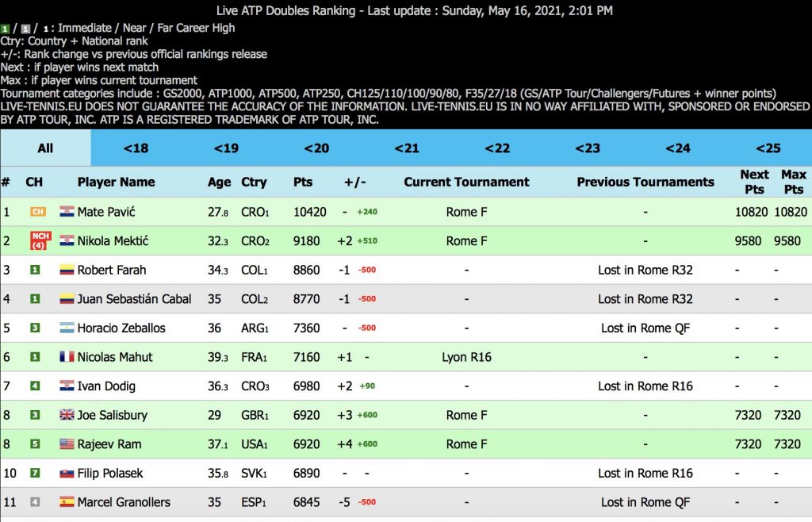This screenshot has width=812, height=522.
Task: Click the Spanish flag next to Marcel Granollers
Action: coord(67,502)
